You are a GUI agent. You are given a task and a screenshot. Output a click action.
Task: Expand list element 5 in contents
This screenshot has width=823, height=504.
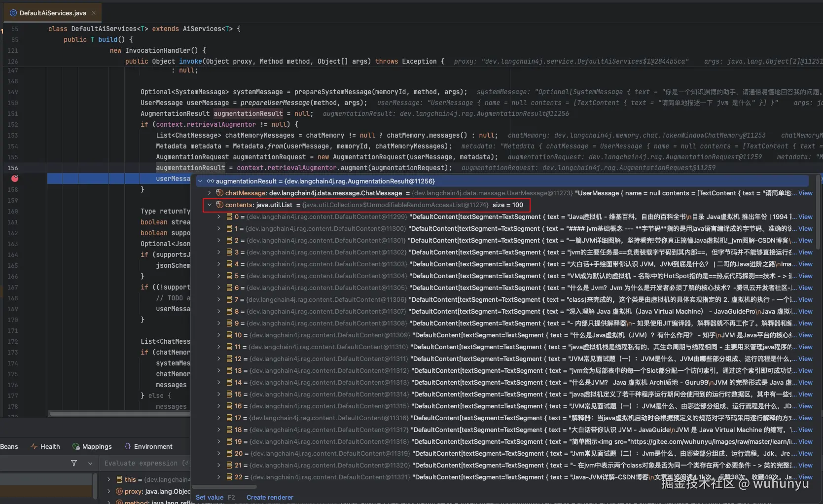[219, 276]
